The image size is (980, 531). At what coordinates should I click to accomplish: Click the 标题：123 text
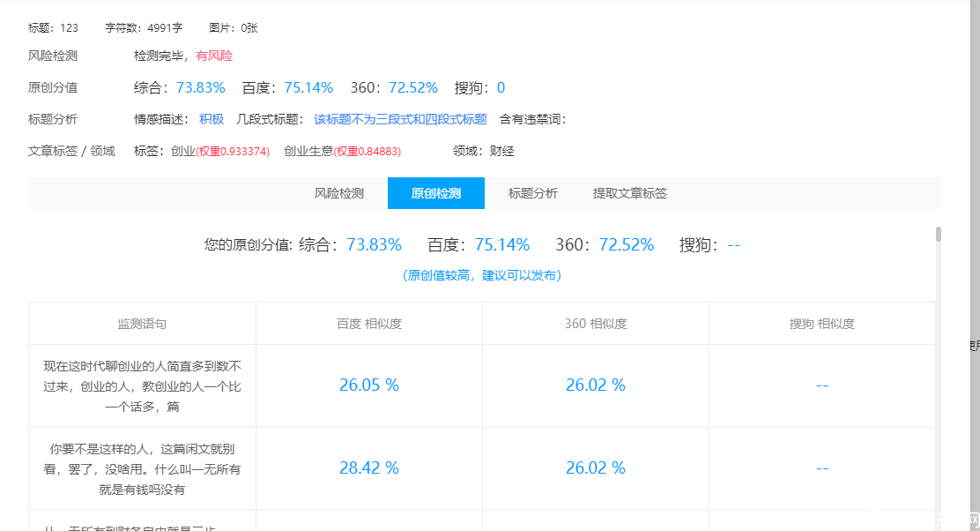click(53, 27)
